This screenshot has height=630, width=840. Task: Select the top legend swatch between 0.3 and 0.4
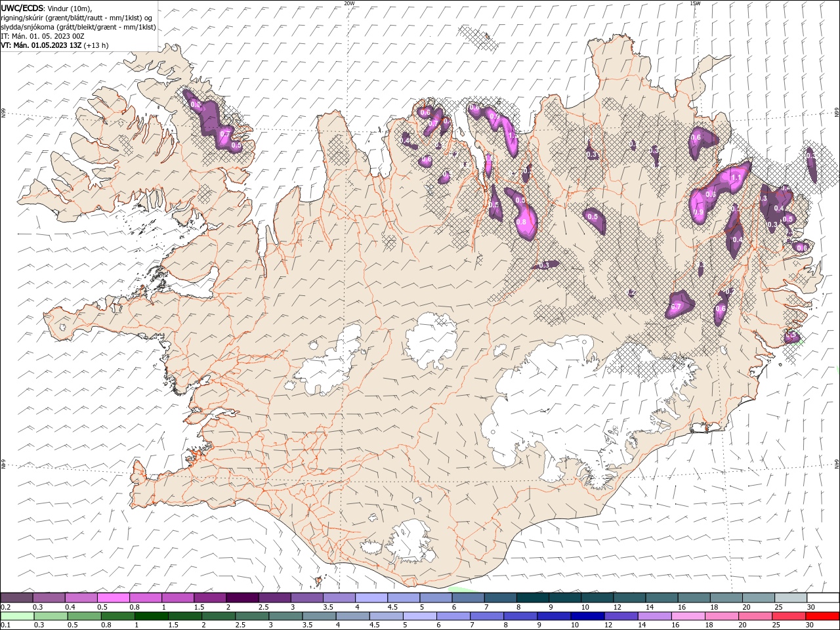pyautogui.click(x=49, y=597)
